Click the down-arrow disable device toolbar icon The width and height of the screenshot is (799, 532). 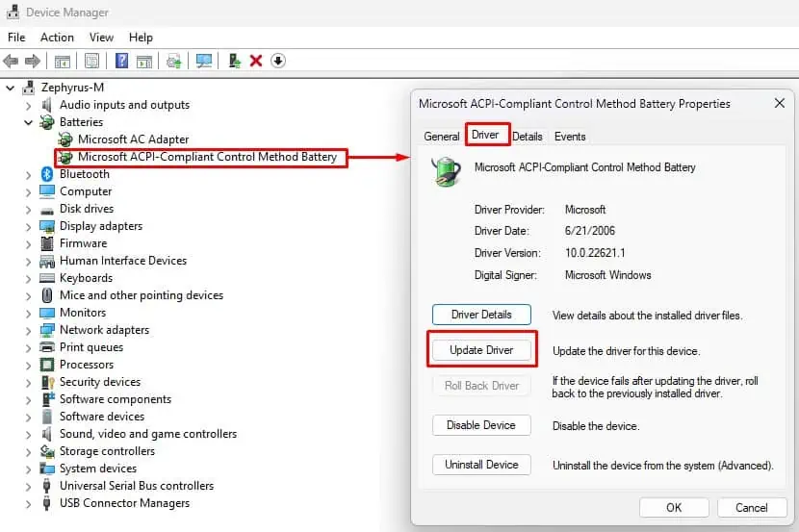coord(278,61)
